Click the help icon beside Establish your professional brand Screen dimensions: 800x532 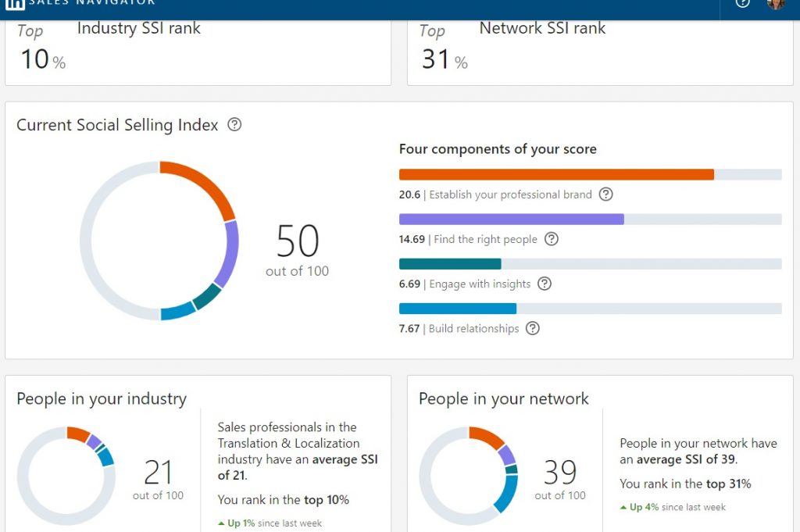605,195
